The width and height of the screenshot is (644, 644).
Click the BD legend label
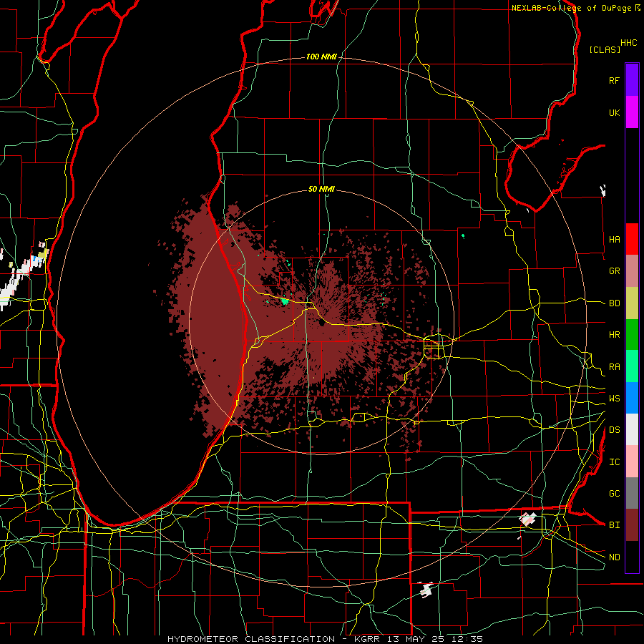click(x=614, y=303)
